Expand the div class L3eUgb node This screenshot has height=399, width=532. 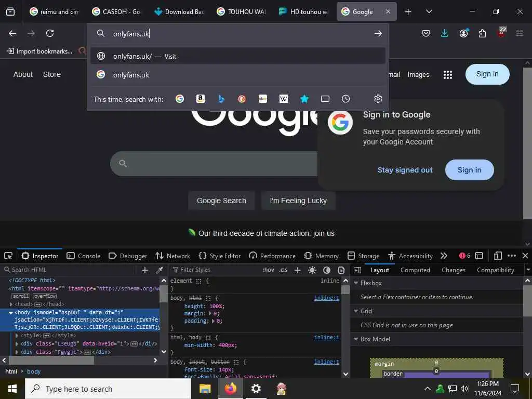[x=17, y=344]
